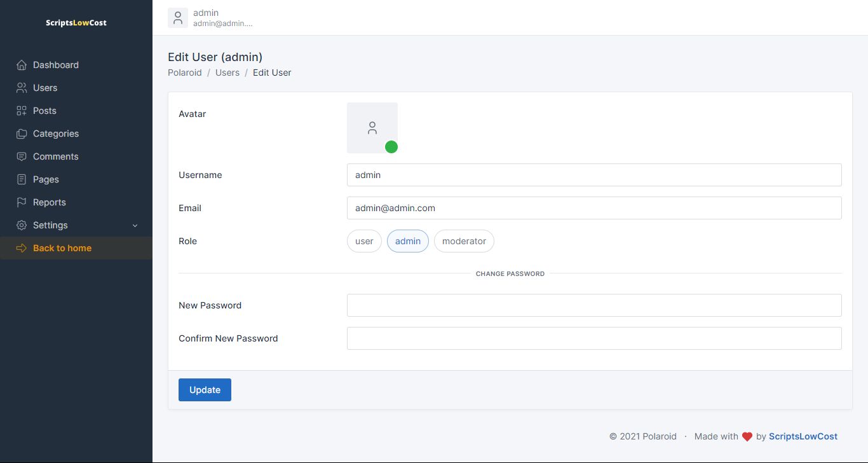The height and width of the screenshot is (463, 868).
Task: Open the admin profile menu in header
Action: (x=211, y=18)
